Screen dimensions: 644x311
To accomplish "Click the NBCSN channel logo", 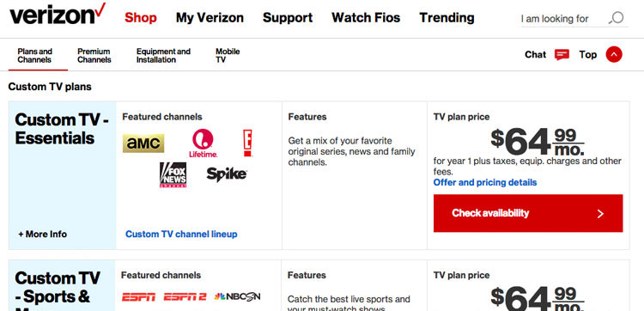I will tap(237, 296).
